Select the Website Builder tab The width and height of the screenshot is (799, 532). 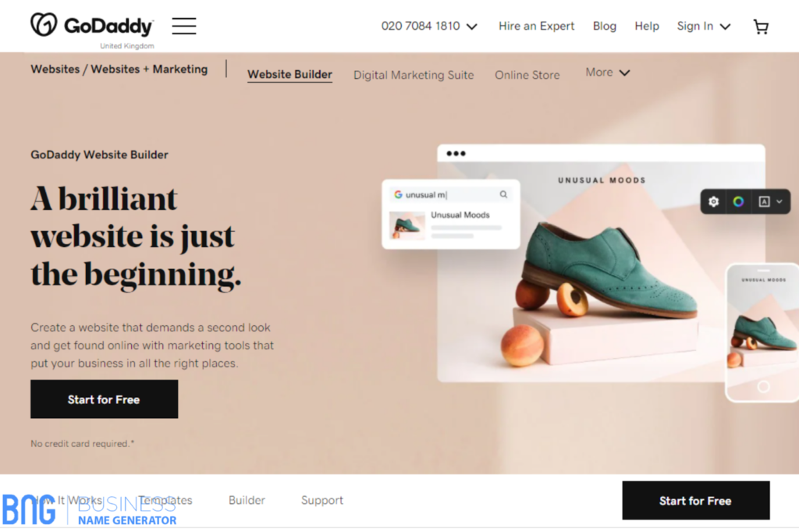click(289, 74)
